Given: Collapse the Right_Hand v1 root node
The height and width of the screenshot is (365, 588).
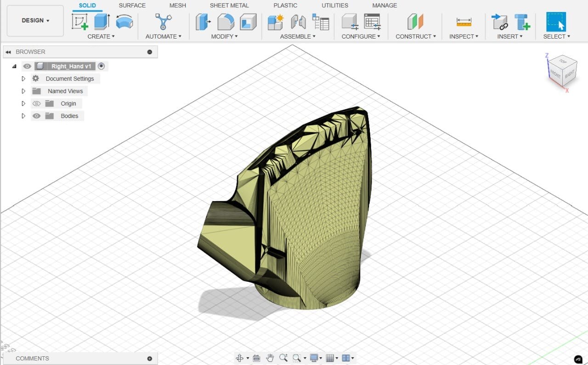Looking at the screenshot, I should (x=15, y=66).
